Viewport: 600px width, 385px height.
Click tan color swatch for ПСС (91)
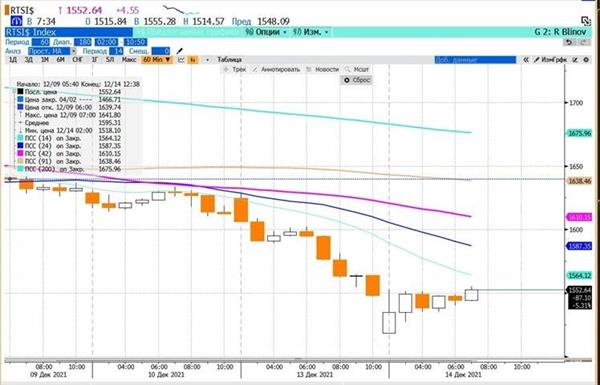point(20,161)
